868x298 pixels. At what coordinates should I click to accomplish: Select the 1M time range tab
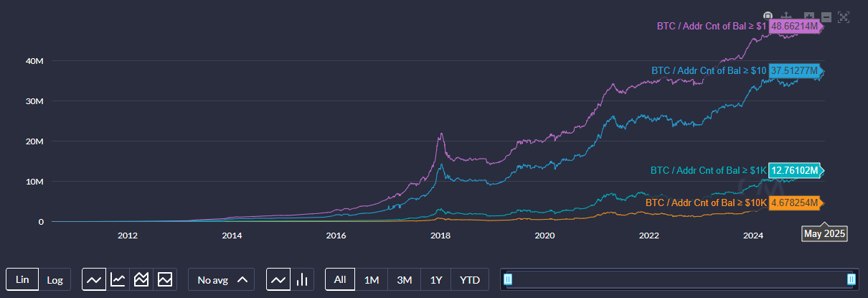pyautogui.click(x=372, y=279)
